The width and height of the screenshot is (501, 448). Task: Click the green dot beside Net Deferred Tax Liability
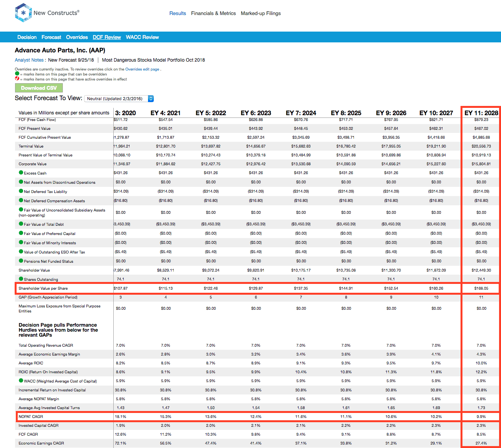tap(21, 191)
